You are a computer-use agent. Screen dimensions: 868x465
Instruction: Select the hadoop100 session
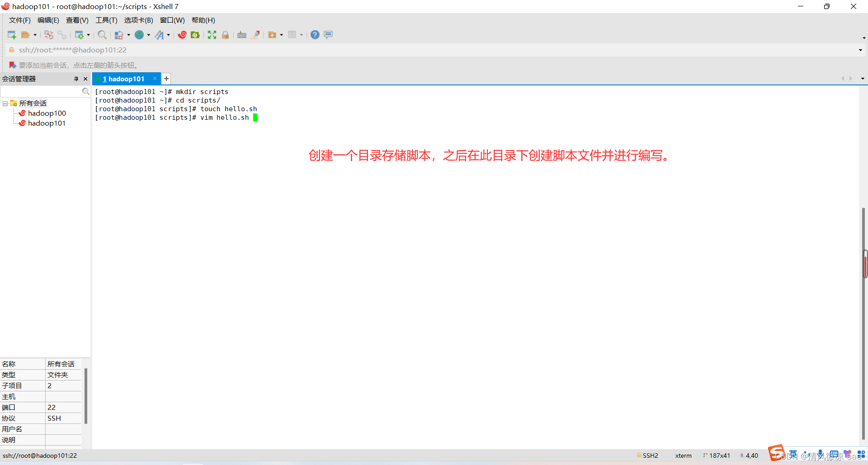pos(47,113)
